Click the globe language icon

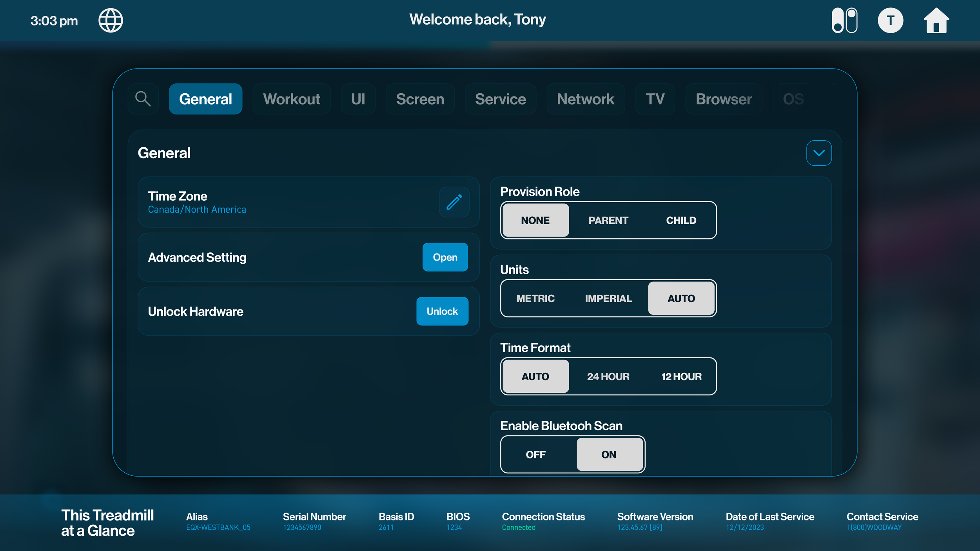pyautogui.click(x=111, y=20)
